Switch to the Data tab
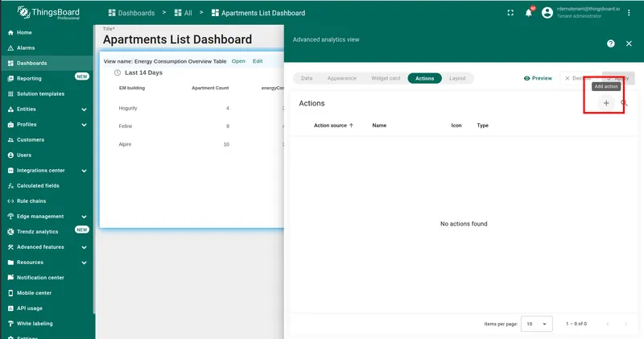Screen dimensions: 644x339 307,78
